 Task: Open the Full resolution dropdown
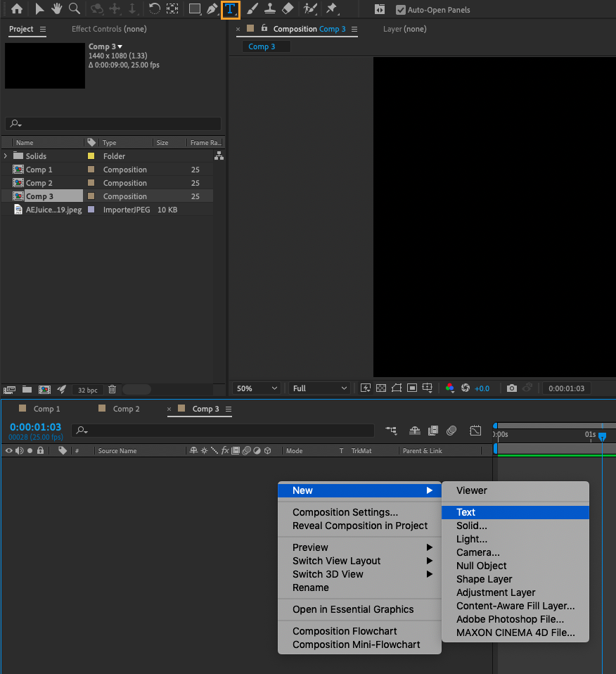coord(319,388)
